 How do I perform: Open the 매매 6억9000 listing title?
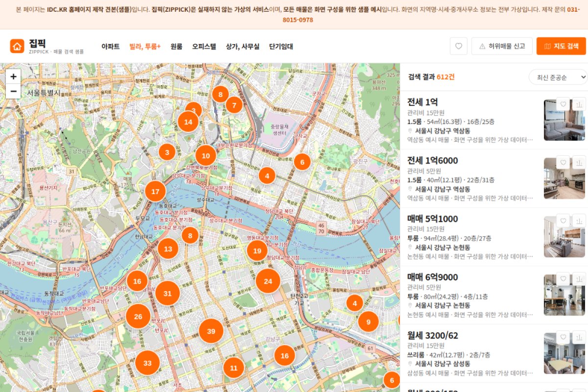(433, 277)
